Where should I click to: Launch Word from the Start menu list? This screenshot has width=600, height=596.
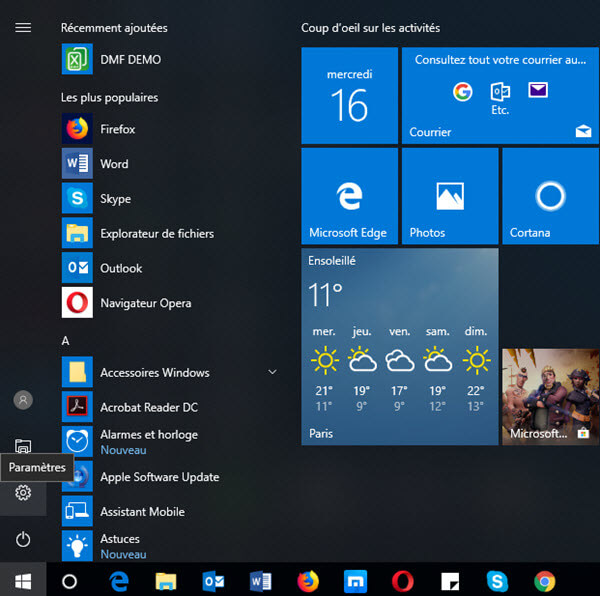[x=114, y=164]
